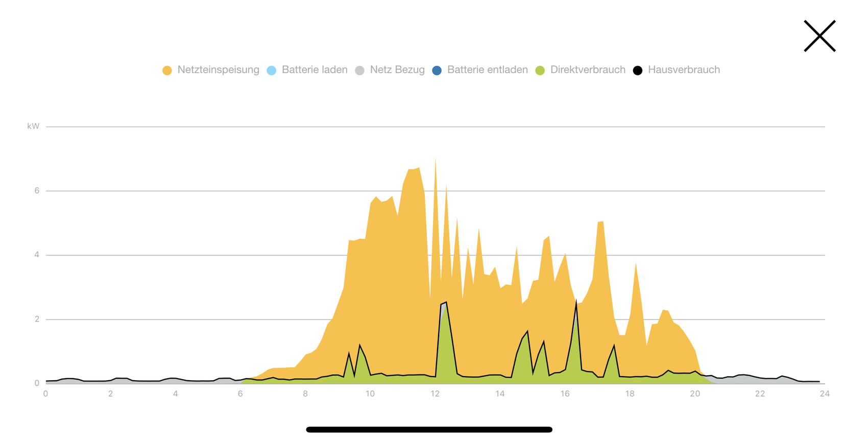This screenshot has width=868, height=442.
Task: Click the green Direktverbrauch legend dot
Action: pyautogui.click(x=540, y=70)
